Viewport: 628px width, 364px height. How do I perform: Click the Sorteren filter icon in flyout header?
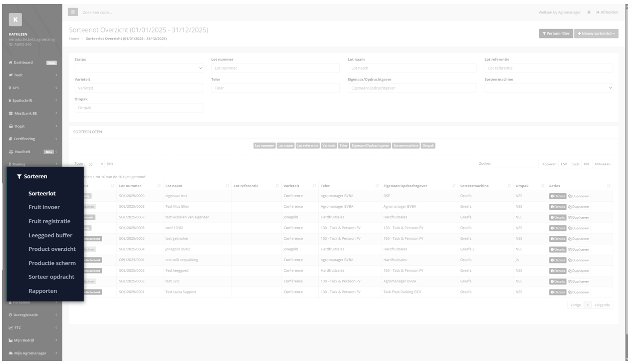19,177
